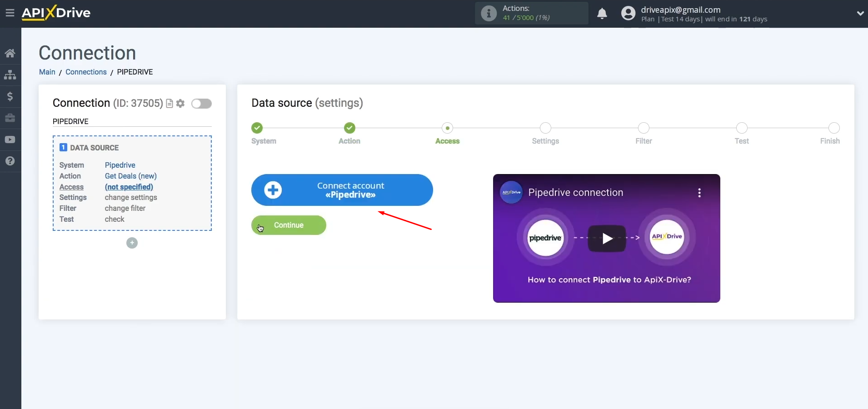Screen dimensions: 868x409
Task: Click change settings text
Action: coord(131,198)
